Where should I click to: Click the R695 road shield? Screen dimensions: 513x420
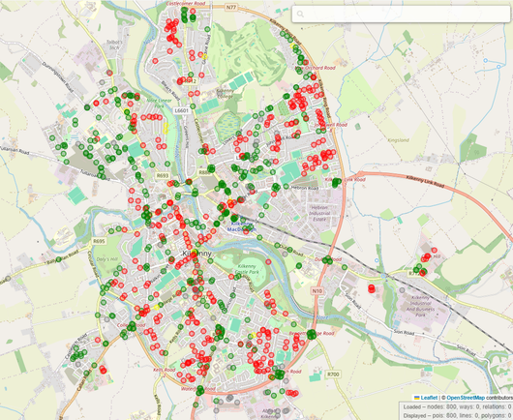[x=99, y=241]
